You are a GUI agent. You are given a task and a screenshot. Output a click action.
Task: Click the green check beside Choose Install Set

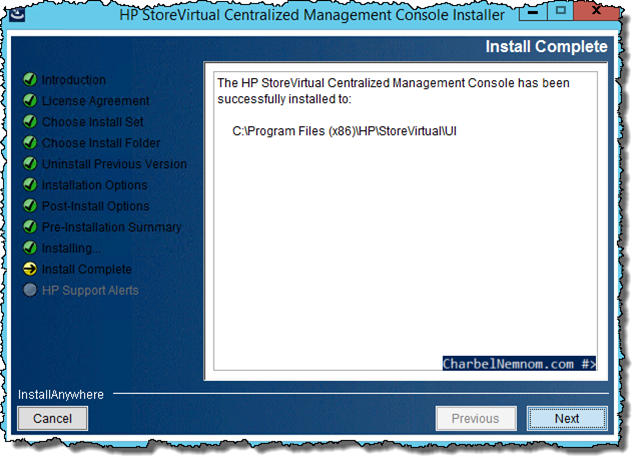pos(30,121)
